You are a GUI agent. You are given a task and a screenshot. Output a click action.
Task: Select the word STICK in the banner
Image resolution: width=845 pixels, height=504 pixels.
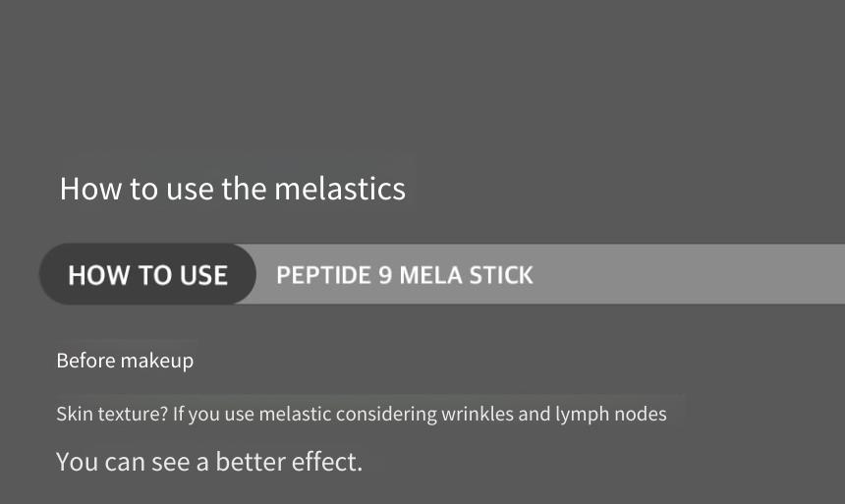click(501, 275)
